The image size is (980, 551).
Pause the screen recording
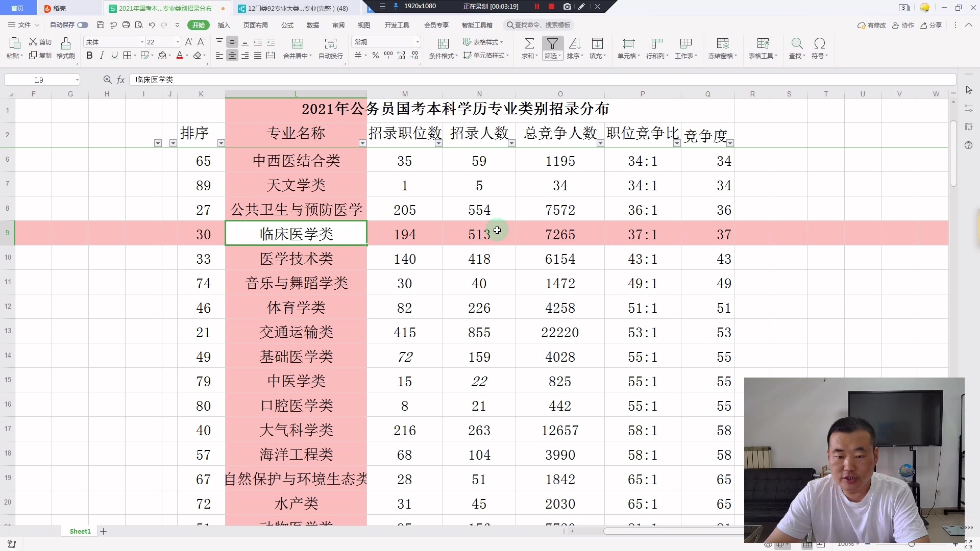pyautogui.click(x=537, y=7)
